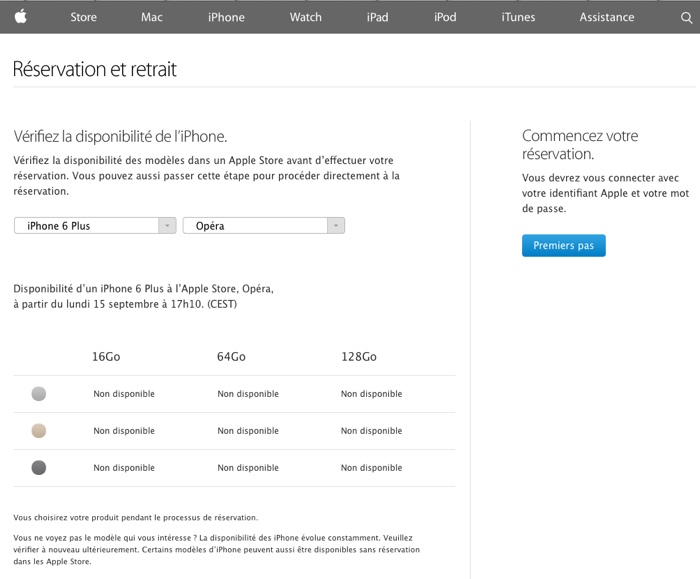Open the Opéra store selection dropdown
This screenshot has height=579, width=700.
pyautogui.click(x=264, y=226)
